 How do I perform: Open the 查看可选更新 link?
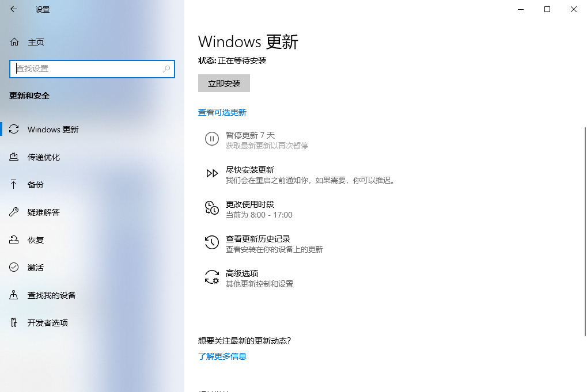pos(222,112)
